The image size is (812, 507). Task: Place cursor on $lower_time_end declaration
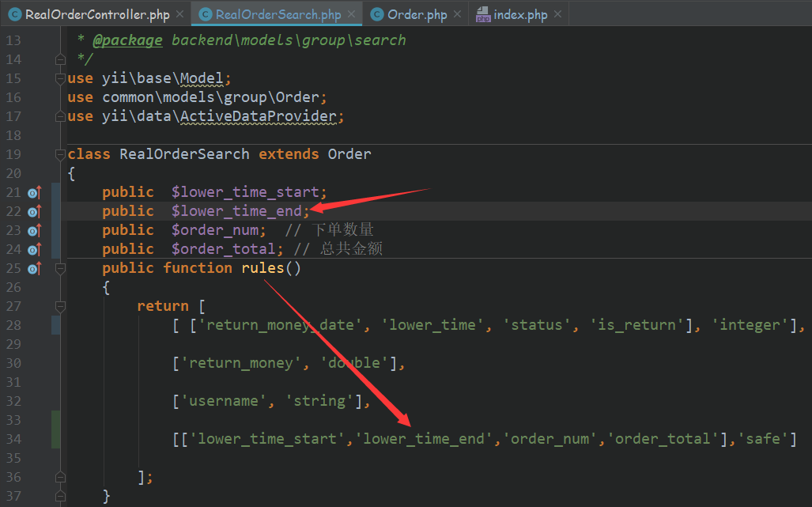point(236,211)
